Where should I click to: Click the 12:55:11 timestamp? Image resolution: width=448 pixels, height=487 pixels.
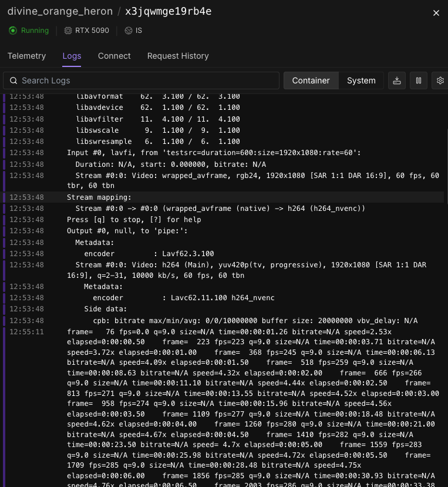(x=26, y=332)
